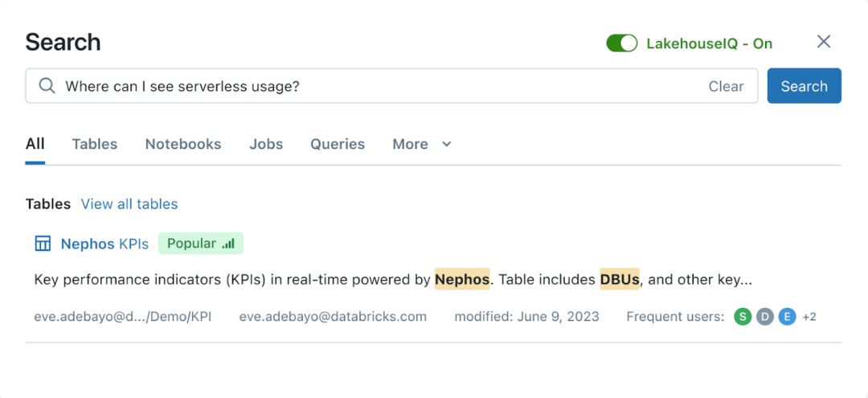Click the green S user avatar
This screenshot has height=398, width=868.
[743, 317]
